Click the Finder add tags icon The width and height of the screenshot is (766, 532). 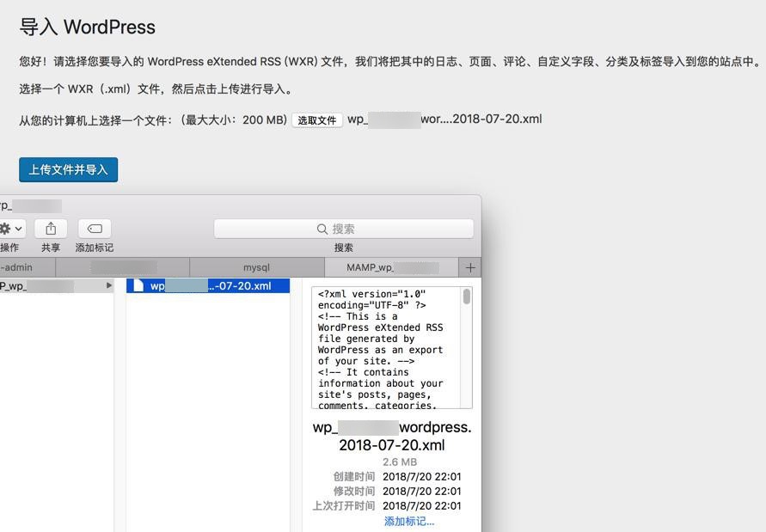(x=95, y=229)
